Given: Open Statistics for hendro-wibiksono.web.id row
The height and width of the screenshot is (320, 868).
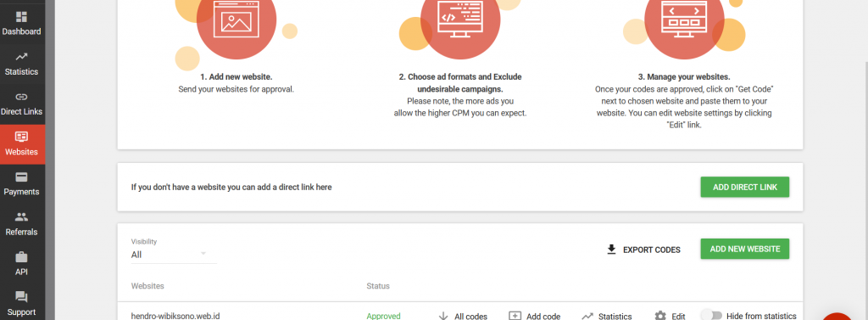Looking at the screenshot, I should pos(607,316).
